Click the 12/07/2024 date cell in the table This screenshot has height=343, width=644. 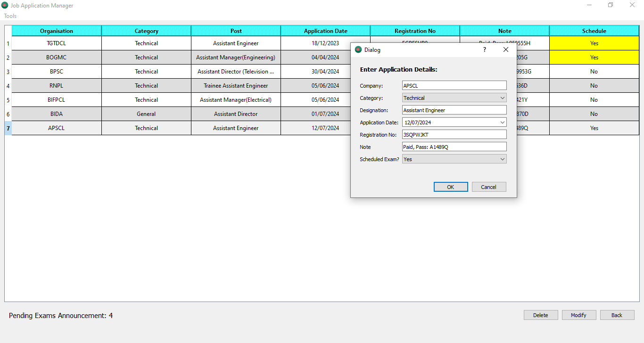[315, 128]
